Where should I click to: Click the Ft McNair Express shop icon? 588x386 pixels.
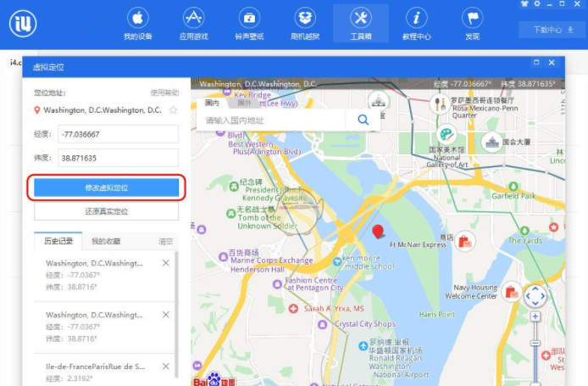(x=465, y=241)
